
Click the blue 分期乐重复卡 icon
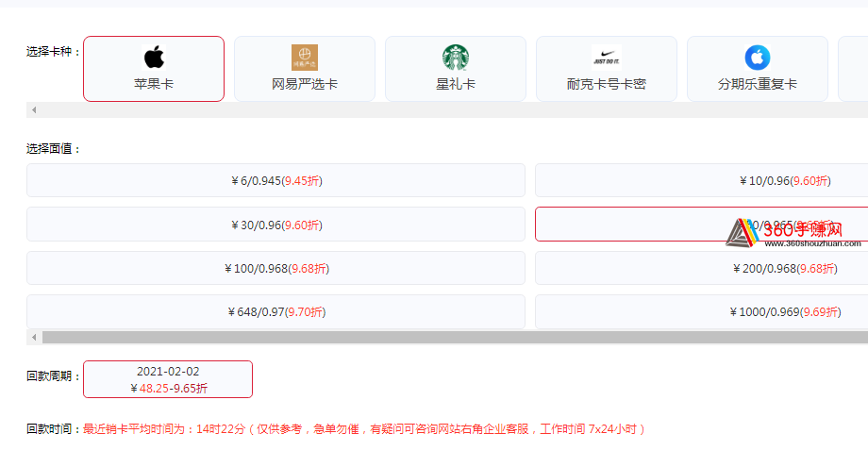[x=758, y=58]
